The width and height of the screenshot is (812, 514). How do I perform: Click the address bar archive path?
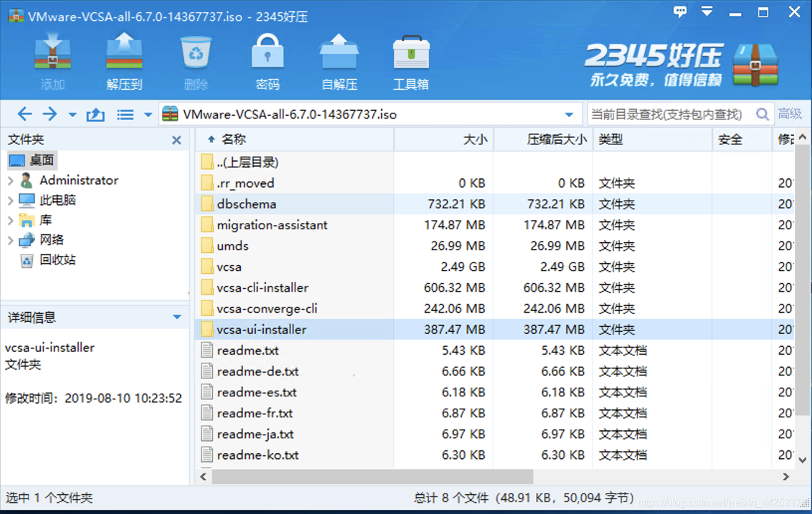pyautogui.click(x=290, y=115)
